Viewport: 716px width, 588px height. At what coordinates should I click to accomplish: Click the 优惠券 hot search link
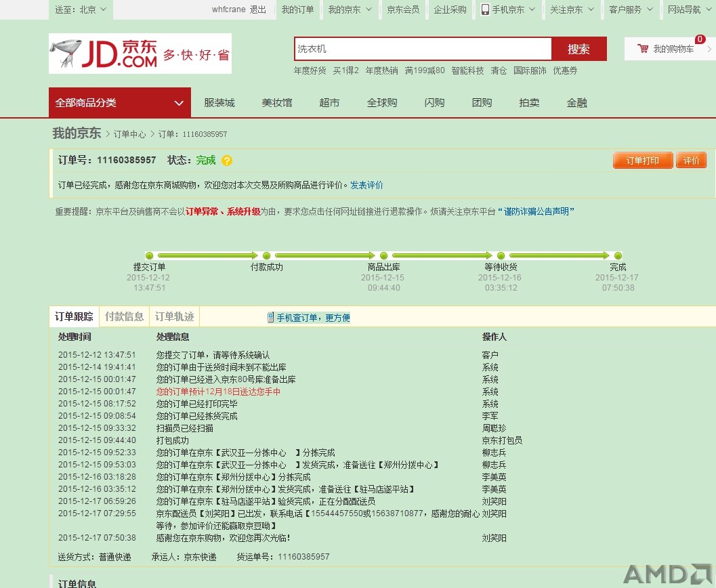tap(566, 70)
